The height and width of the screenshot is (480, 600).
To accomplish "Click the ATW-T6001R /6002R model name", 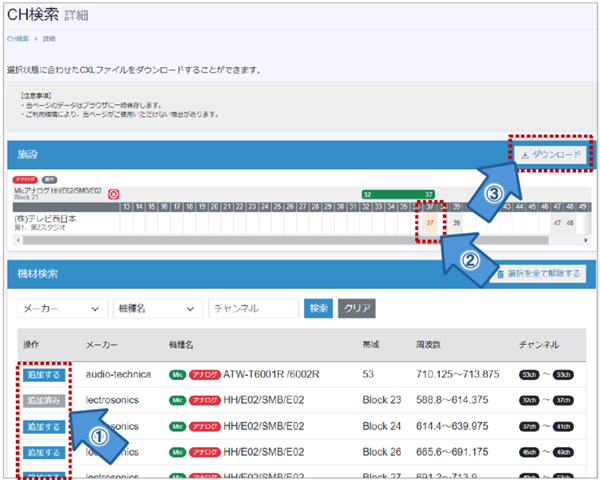I will click(x=271, y=374).
